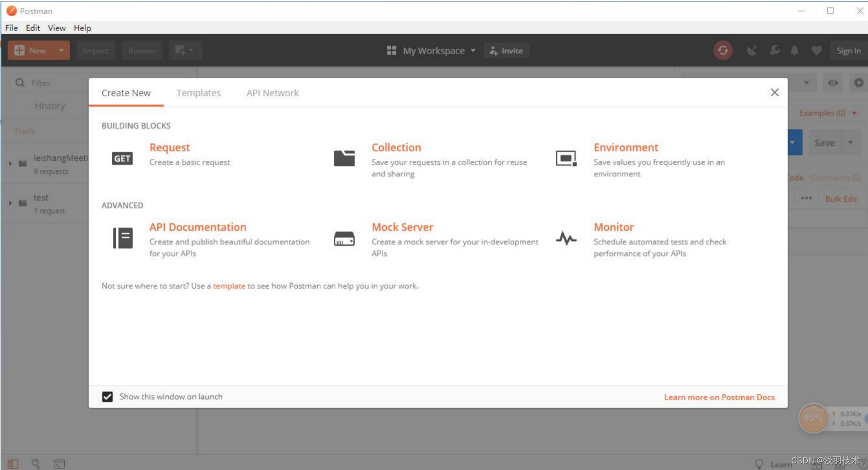Click the Mock Server link
Viewport: 868px width, 470px height.
click(x=402, y=227)
